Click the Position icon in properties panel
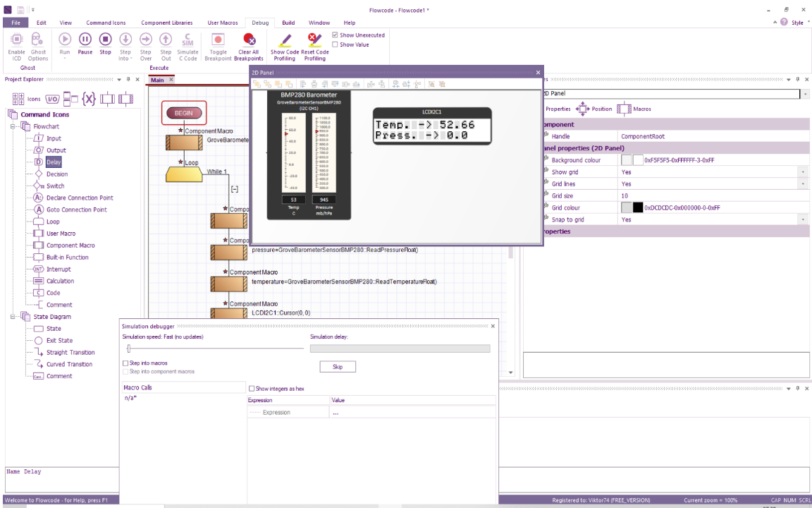The width and height of the screenshot is (812, 508). point(583,109)
